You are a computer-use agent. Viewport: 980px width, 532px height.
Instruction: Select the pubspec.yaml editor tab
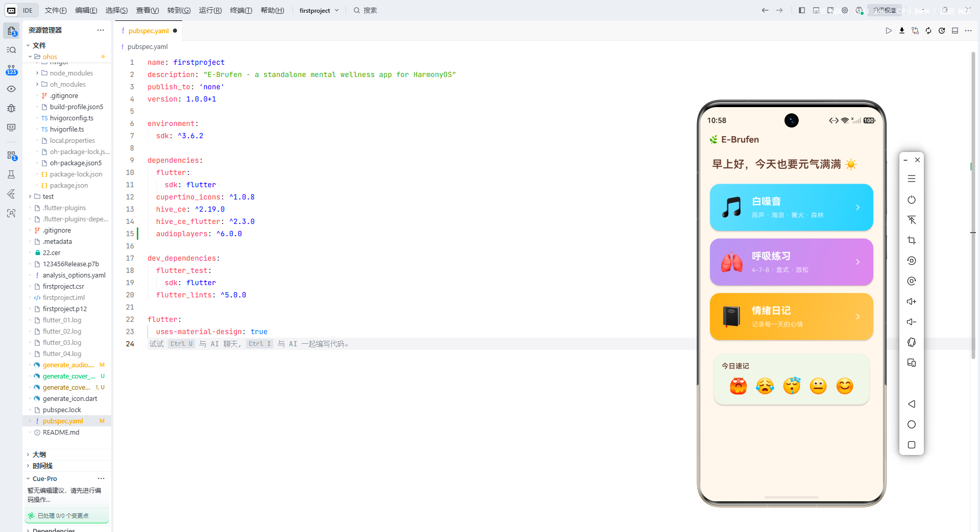[x=149, y=31]
